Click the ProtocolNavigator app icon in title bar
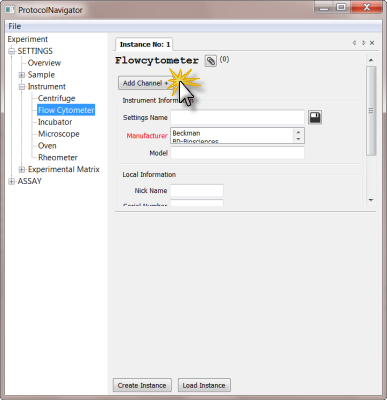Viewport: 387px width, 400px height. tap(10, 9)
